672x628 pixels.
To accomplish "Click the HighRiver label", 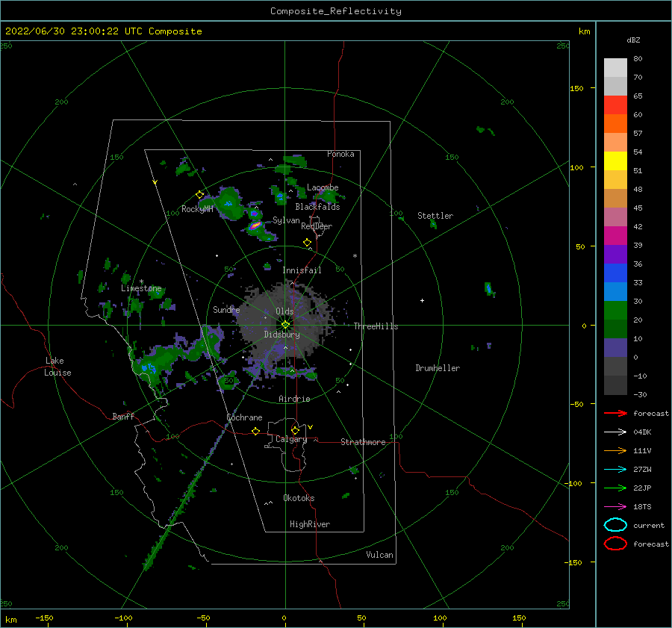I will tap(310, 524).
